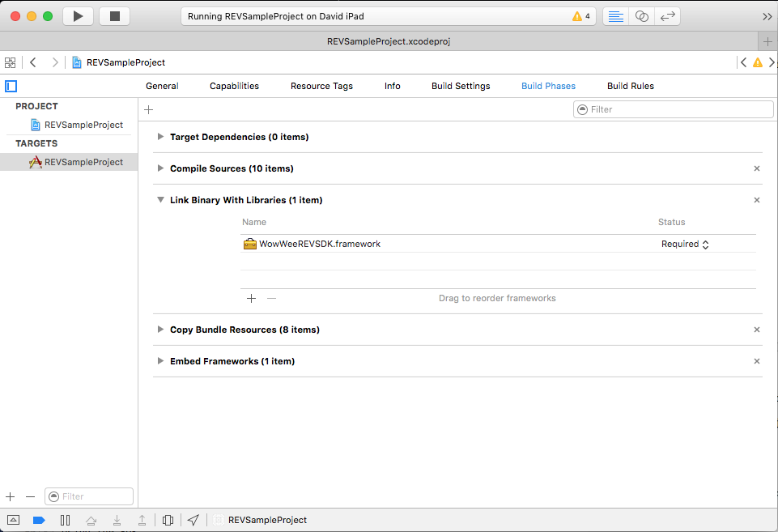Open the Build Rules tab
778x532 pixels.
pos(631,86)
